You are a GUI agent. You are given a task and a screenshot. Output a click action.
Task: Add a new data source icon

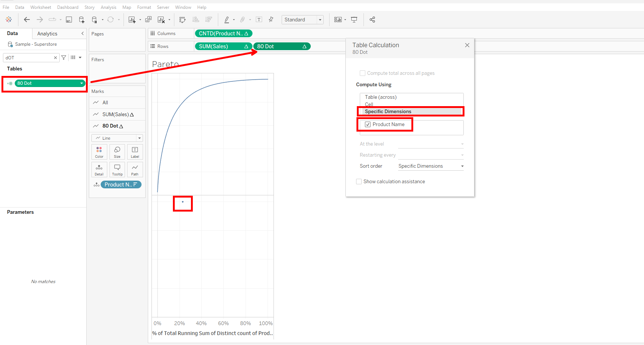81,20
